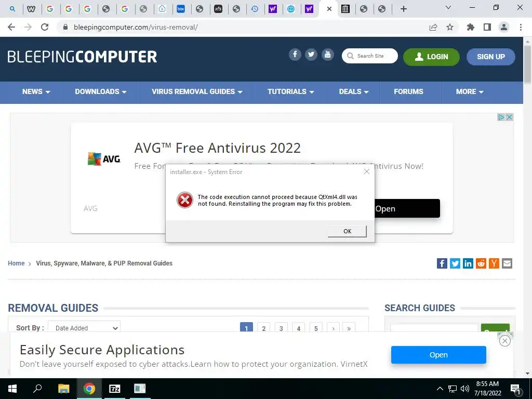Go to page 5 of removal guides
The width and height of the screenshot is (532, 399).
(x=316, y=328)
